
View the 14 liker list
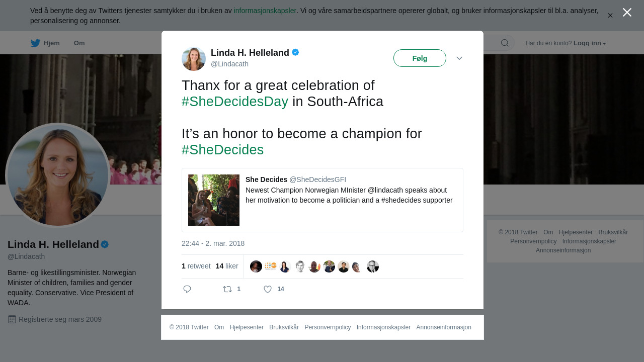[x=227, y=266]
